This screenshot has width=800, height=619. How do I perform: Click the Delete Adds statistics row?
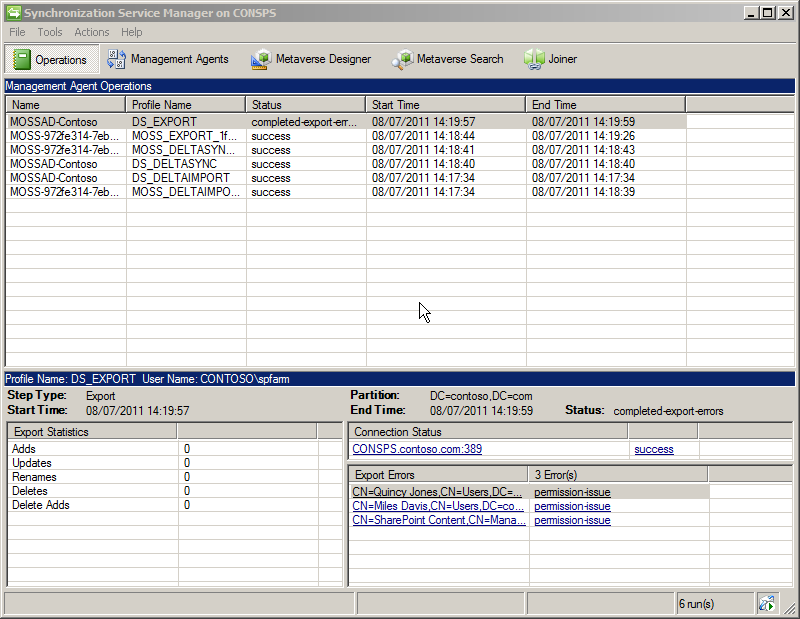click(x=174, y=505)
